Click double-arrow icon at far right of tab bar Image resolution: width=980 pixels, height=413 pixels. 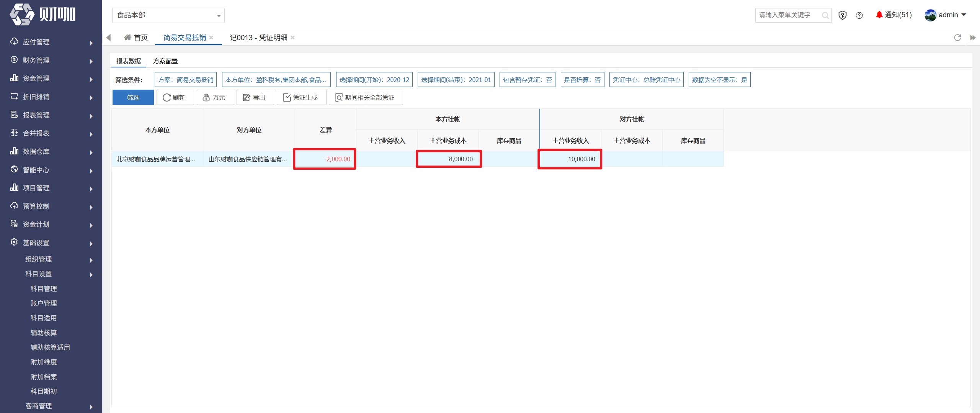pos(973,38)
